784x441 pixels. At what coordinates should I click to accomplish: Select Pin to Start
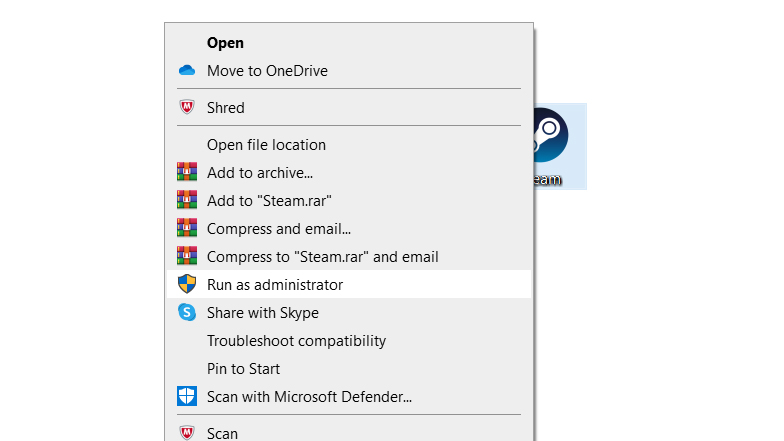pos(349,368)
